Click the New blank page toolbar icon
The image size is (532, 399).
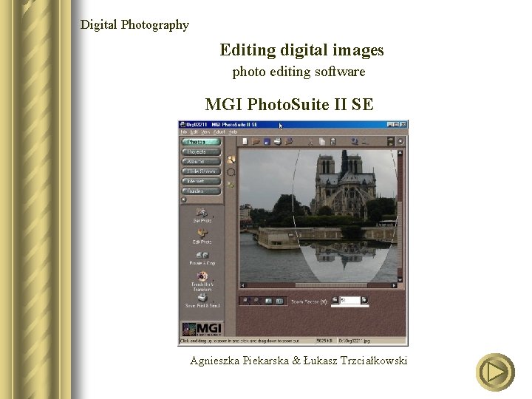pos(245,141)
